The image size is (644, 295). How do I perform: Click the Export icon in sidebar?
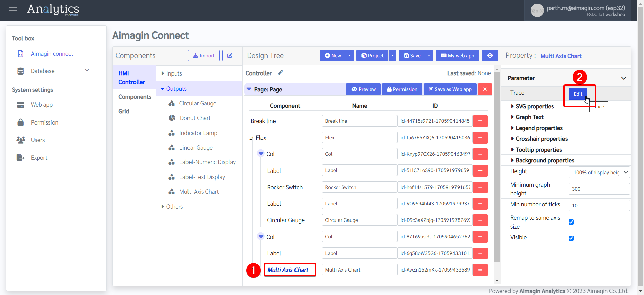21,157
